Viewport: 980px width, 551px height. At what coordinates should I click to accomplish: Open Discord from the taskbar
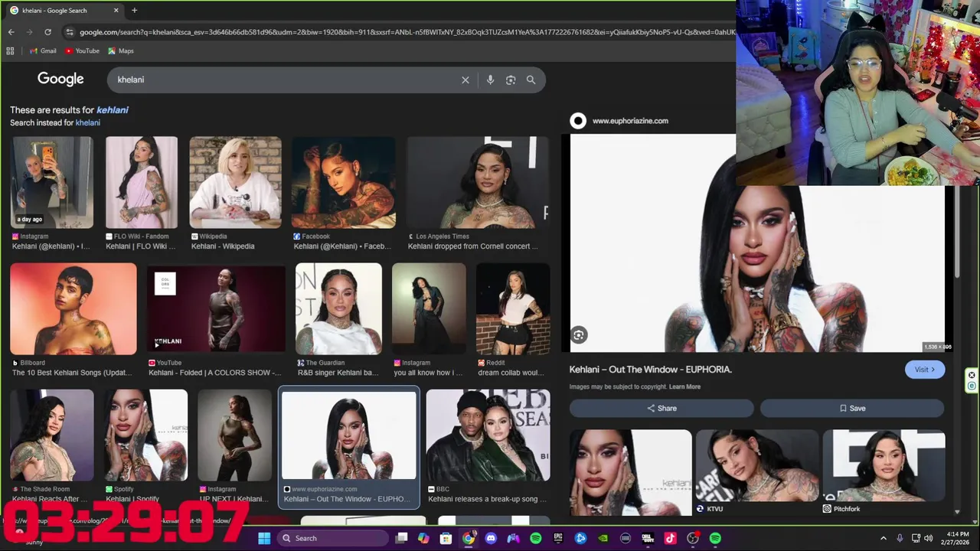(x=491, y=538)
